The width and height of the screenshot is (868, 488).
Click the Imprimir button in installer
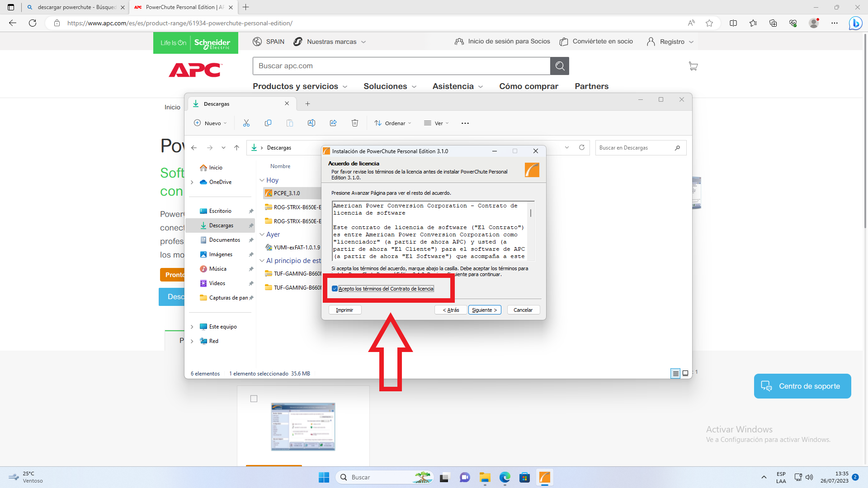344,310
